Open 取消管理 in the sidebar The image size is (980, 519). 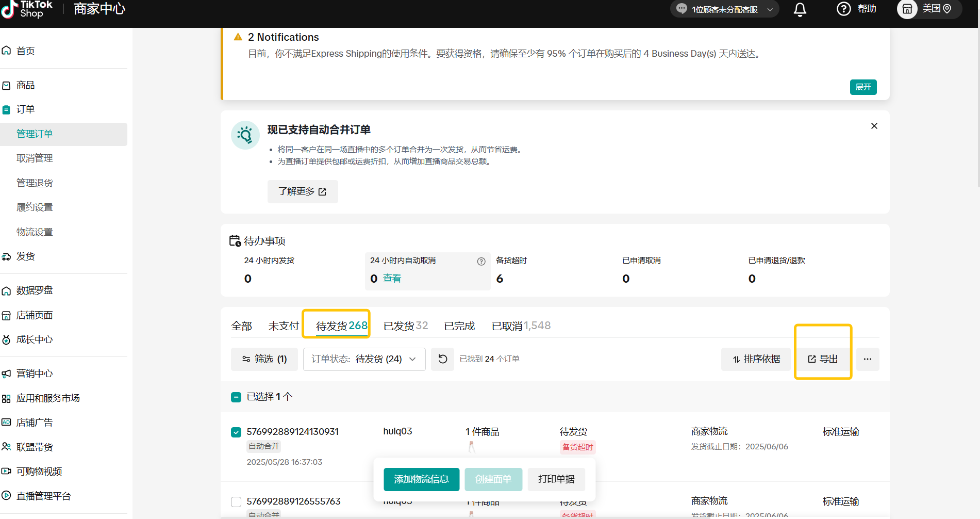click(35, 158)
